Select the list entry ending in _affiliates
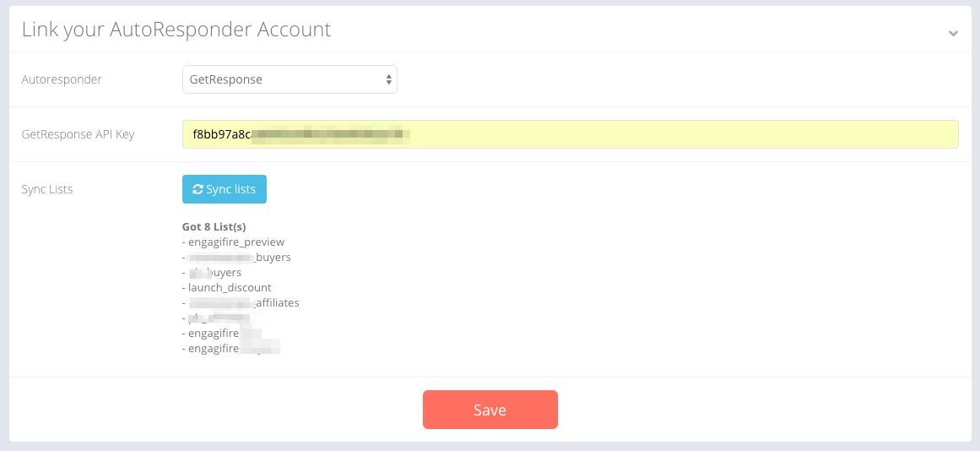The width and height of the screenshot is (980, 451). pos(243,303)
